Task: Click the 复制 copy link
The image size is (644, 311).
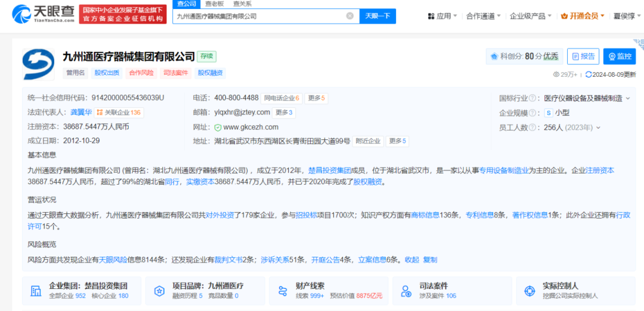Action: coord(430,260)
